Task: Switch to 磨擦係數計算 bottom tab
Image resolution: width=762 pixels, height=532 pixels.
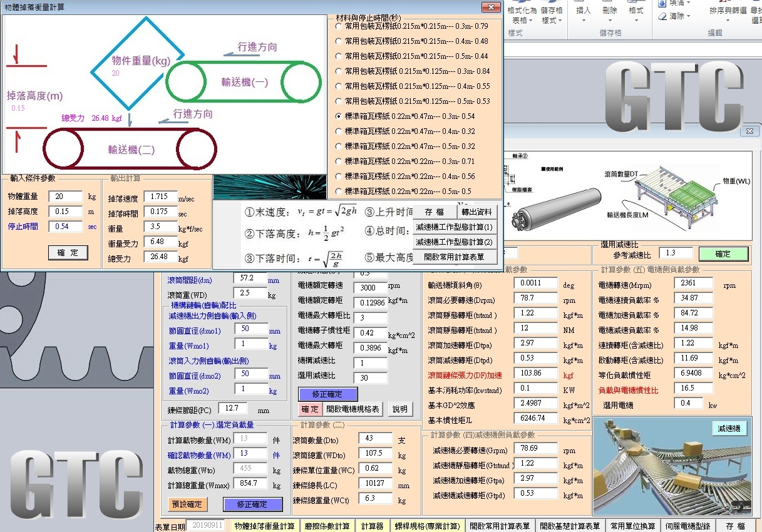Action: [326, 526]
